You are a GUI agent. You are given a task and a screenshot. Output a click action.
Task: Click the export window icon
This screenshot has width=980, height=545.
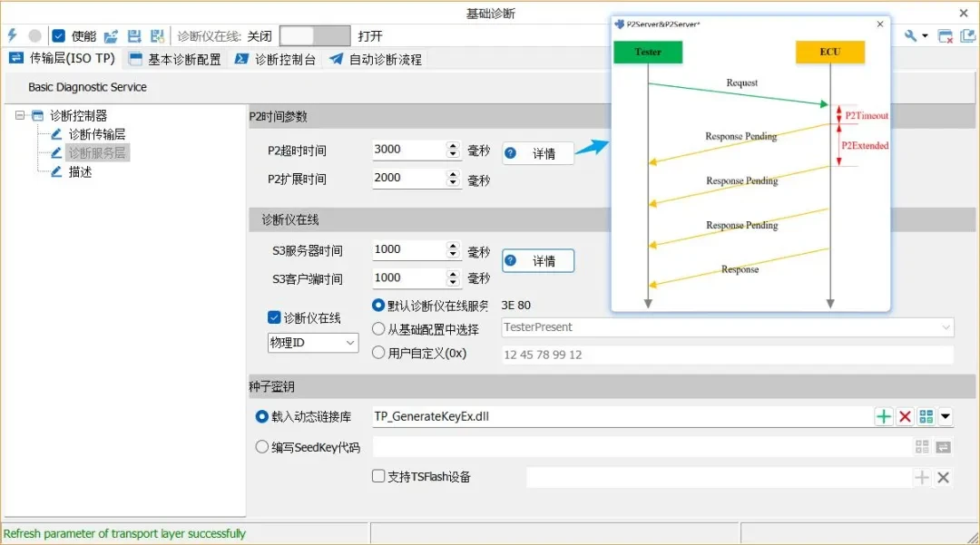click(x=967, y=35)
